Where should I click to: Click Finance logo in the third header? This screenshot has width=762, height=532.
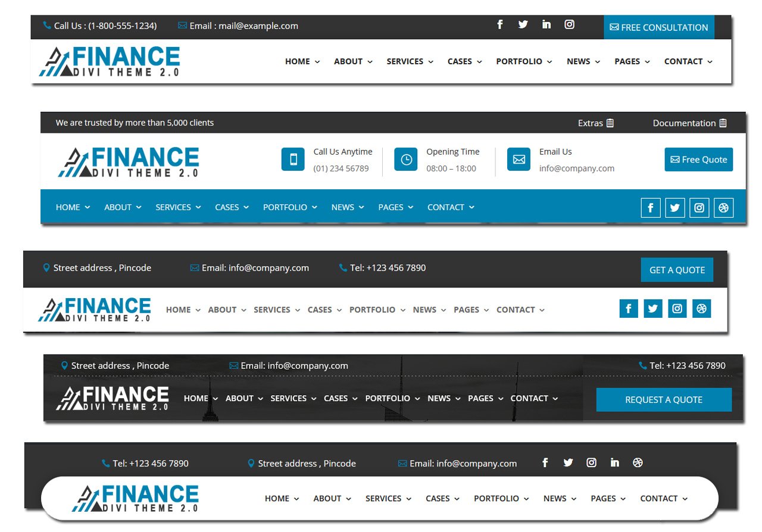click(x=95, y=309)
